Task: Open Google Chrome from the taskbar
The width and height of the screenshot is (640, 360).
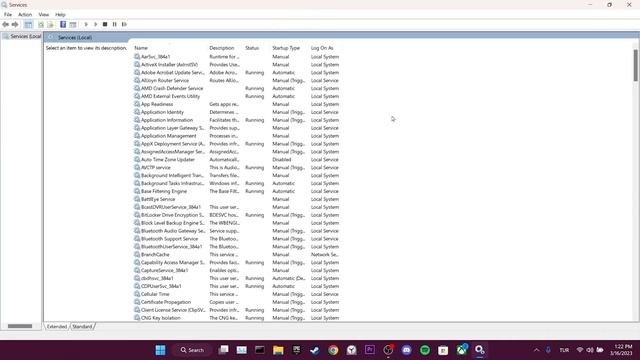Action: pyautogui.click(x=333, y=350)
